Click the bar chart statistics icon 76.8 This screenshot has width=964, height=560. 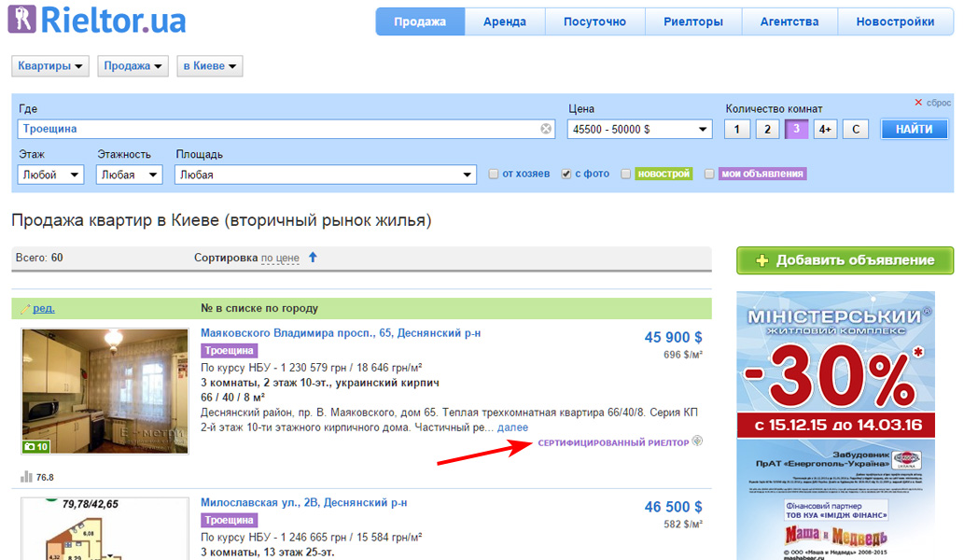(x=27, y=477)
